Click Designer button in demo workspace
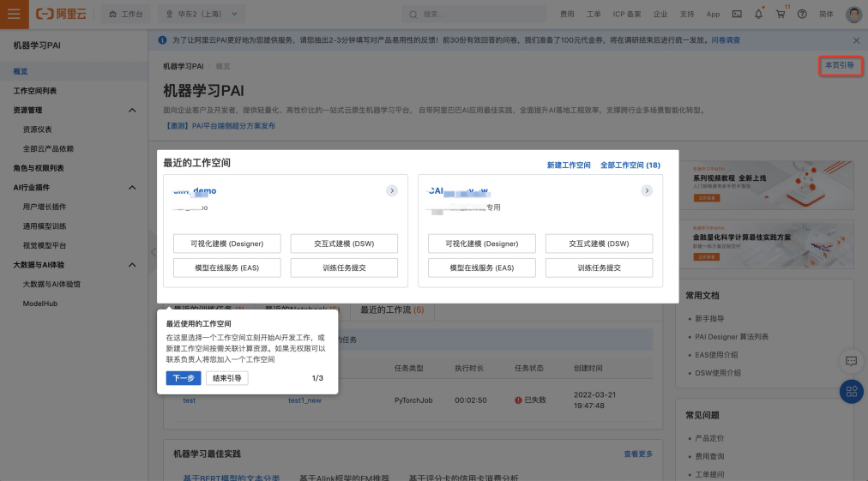The image size is (868, 481). 227,244
